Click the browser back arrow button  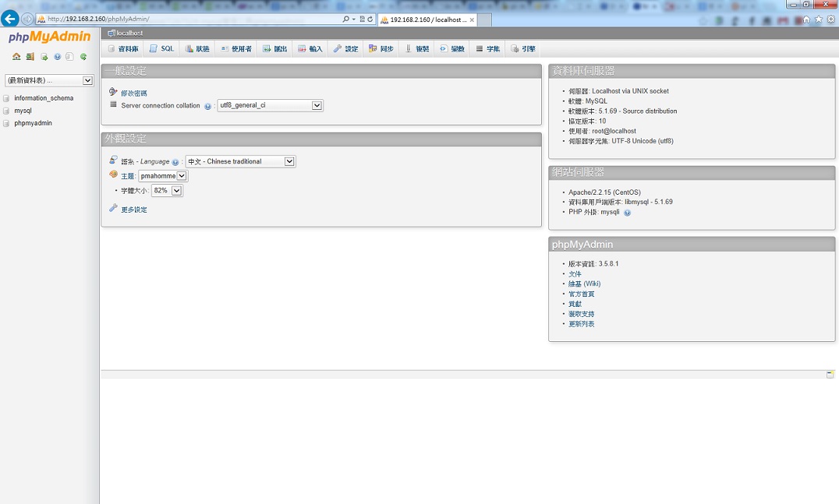pos(9,19)
